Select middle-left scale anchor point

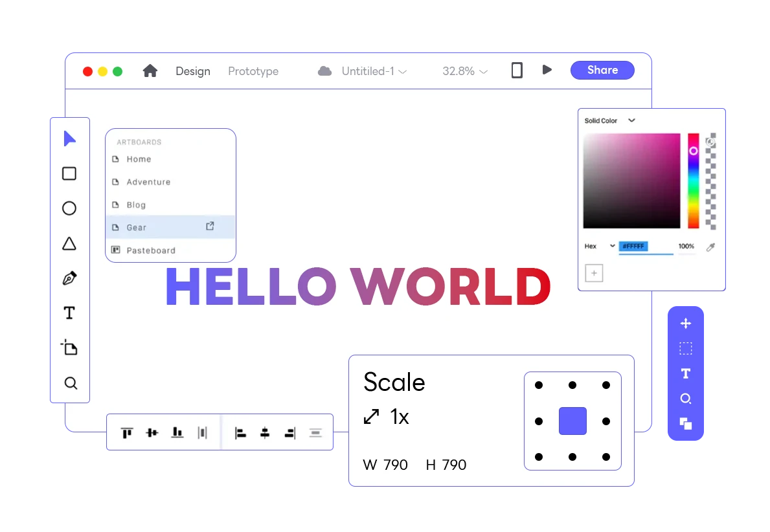[x=539, y=421]
